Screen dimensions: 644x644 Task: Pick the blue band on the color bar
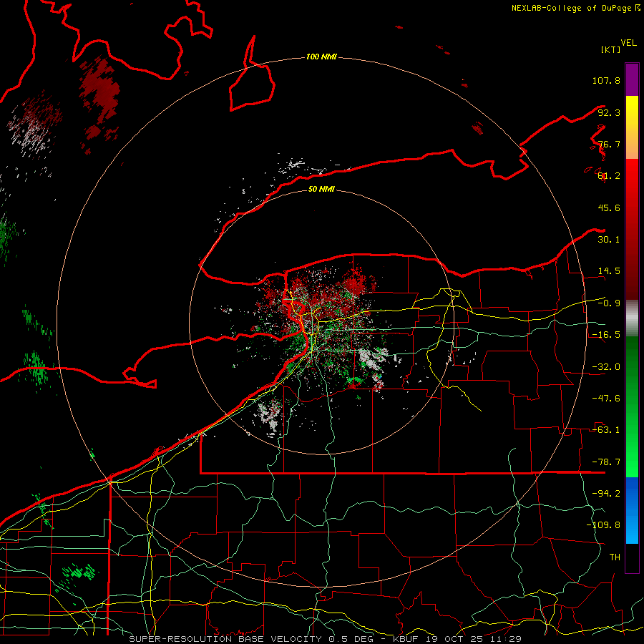coord(632,510)
